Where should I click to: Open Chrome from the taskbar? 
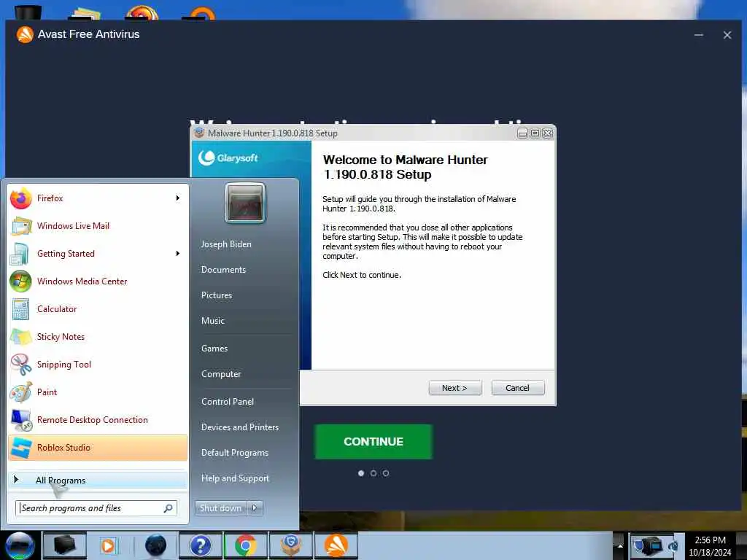point(245,545)
